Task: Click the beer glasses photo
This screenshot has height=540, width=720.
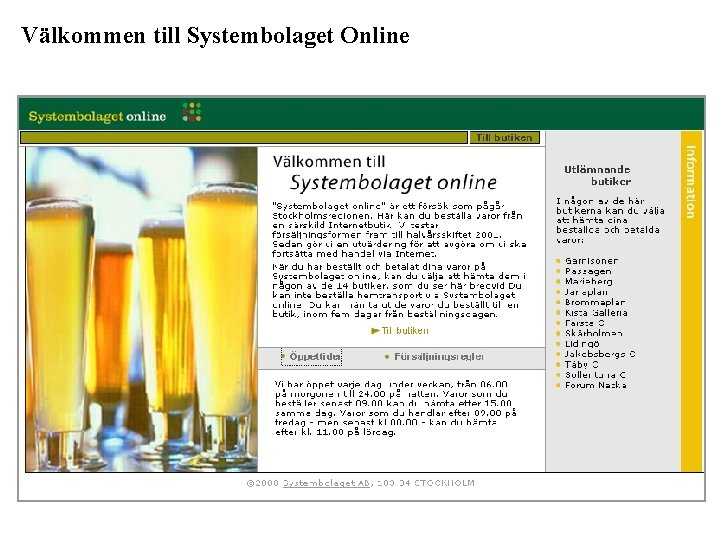Action: [x=142, y=309]
